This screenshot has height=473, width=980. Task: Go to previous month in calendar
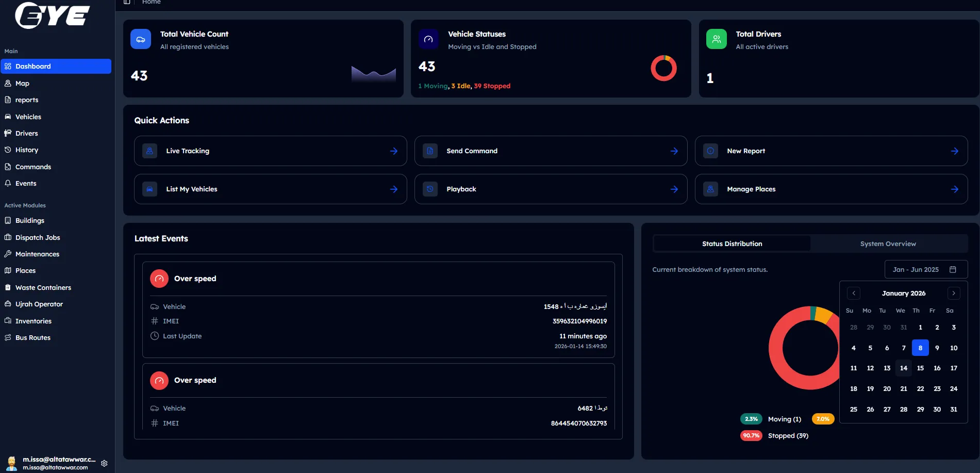tap(854, 293)
